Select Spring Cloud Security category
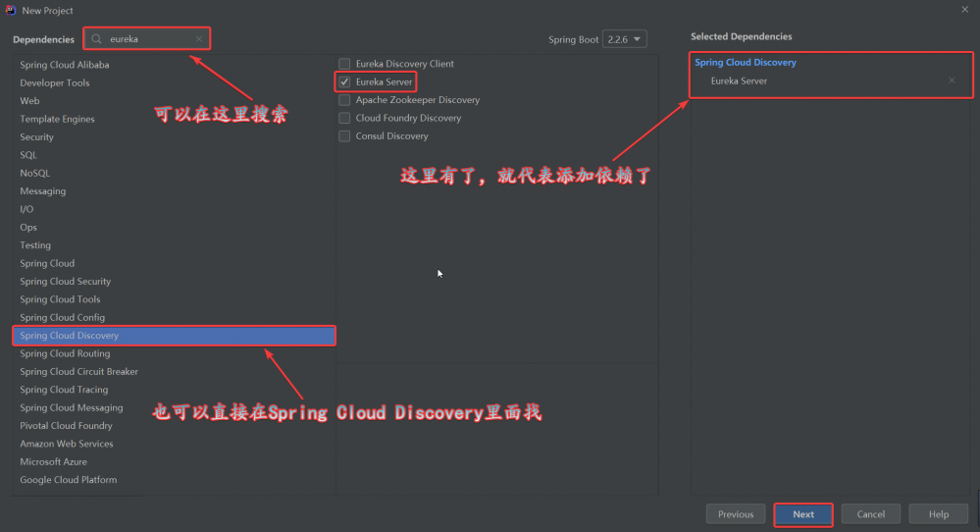The image size is (980, 532). (174, 282)
